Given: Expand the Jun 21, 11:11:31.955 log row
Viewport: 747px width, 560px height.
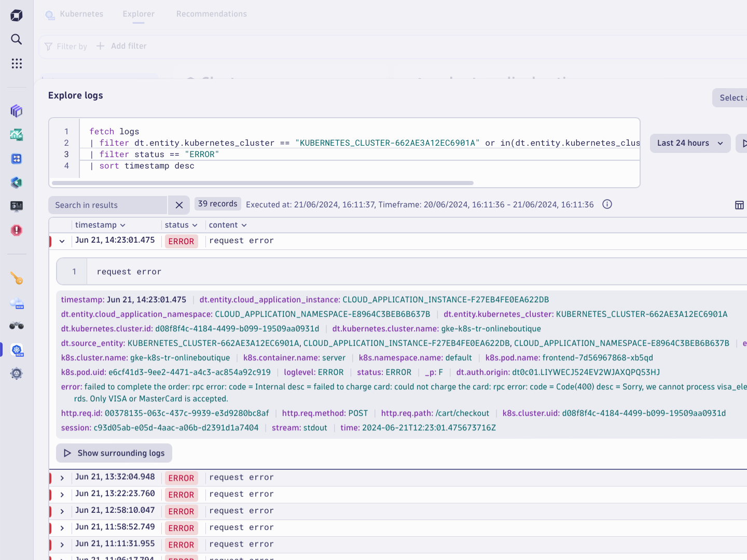Looking at the screenshot, I should pyautogui.click(x=62, y=544).
